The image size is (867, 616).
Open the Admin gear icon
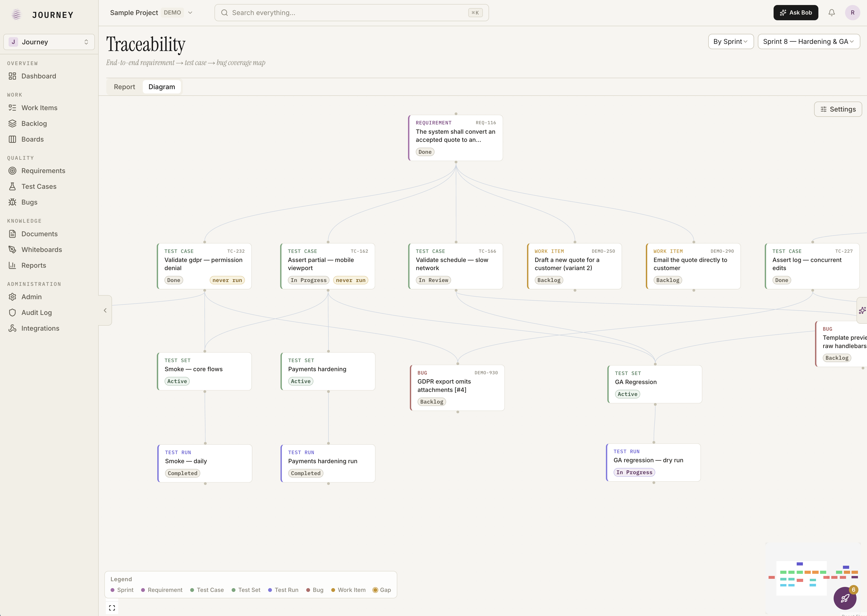pyautogui.click(x=12, y=297)
